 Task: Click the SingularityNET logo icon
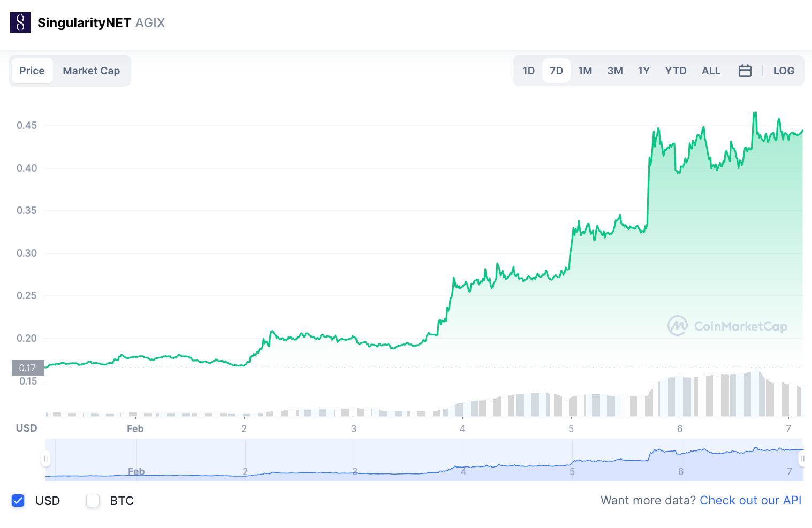(20, 22)
